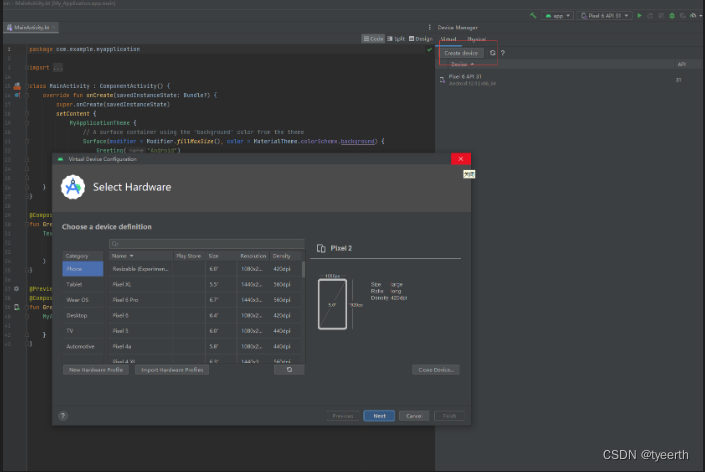
Task: Select the Pixel 6 row in table
Action: pos(205,315)
